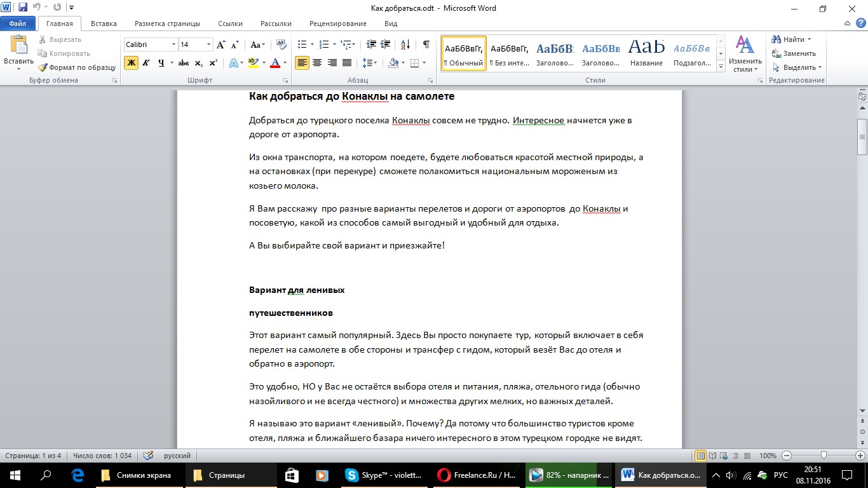The image size is (868, 488).
Task: Click the zoom slider handle
Action: (824, 456)
